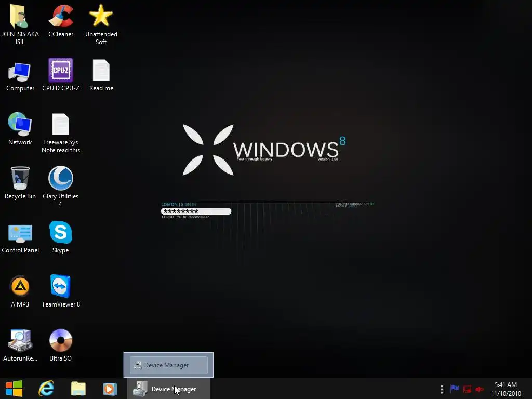Screen dimensions: 532x399
Task: Open the Unattended Soft star icon
Action: coord(101,24)
